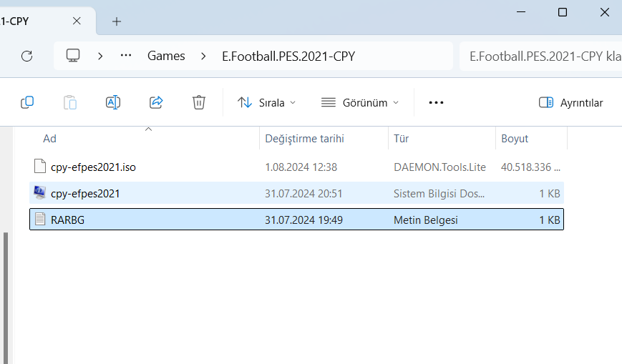This screenshot has height=364, width=622.
Task: Select the cpy-efpes2021 file name
Action: pyautogui.click(x=85, y=194)
